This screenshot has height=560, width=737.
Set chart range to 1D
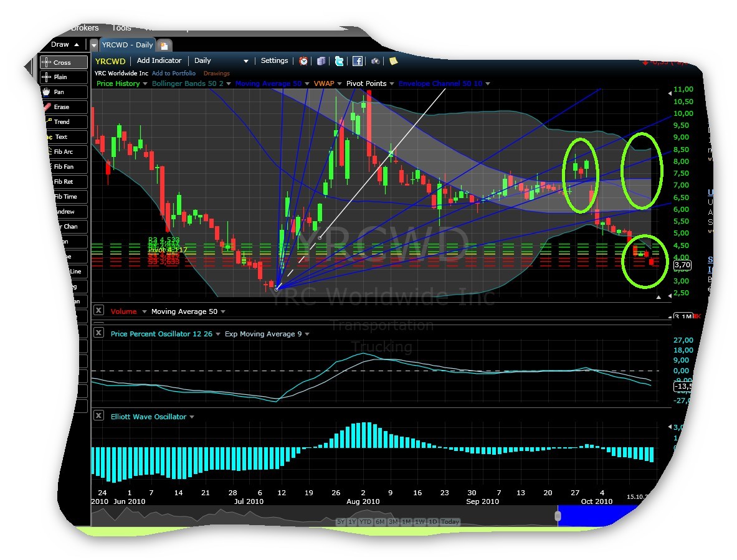(433, 521)
